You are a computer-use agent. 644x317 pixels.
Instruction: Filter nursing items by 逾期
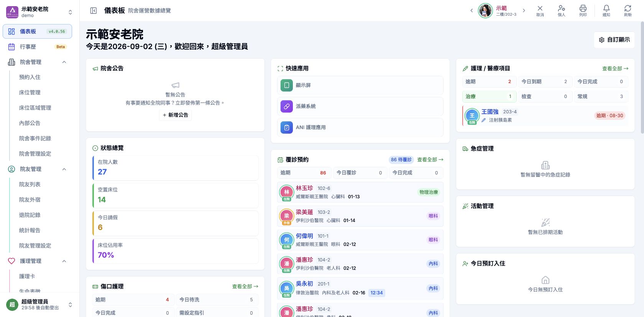(x=489, y=82)
